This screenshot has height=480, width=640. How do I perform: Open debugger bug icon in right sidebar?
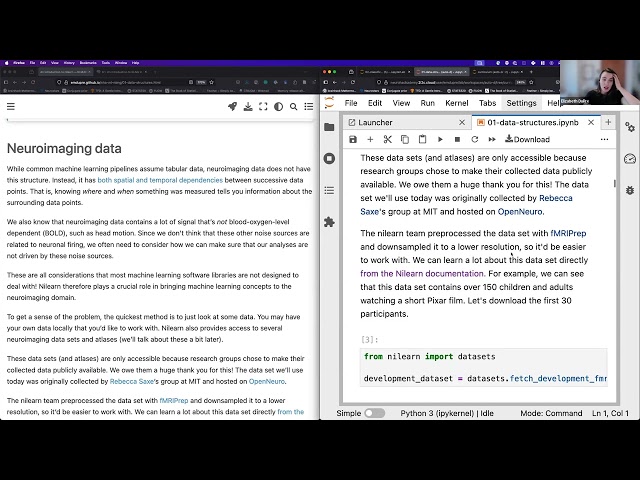630,190
